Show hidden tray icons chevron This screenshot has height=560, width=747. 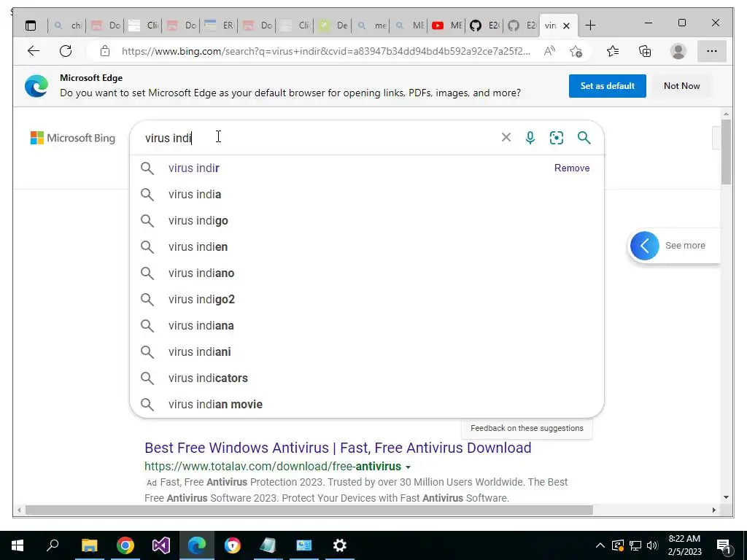[600, 545]
